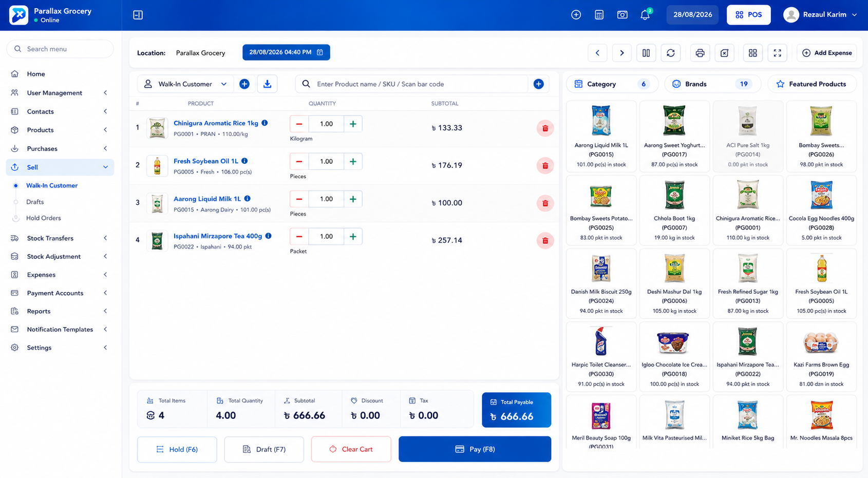The image size is (868, 478).
Task: Increase quantity of Aarong Liquid Milk 1L
Action: (x=353, y=199)
